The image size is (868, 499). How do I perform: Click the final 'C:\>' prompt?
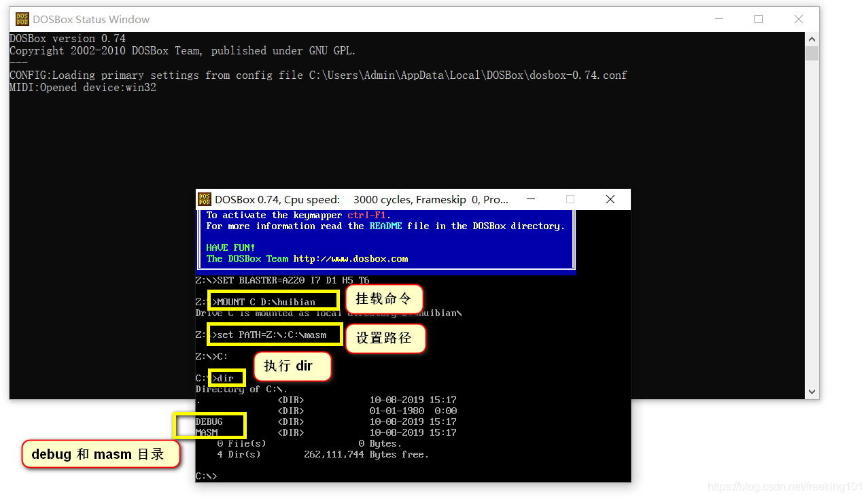(207, 476)
